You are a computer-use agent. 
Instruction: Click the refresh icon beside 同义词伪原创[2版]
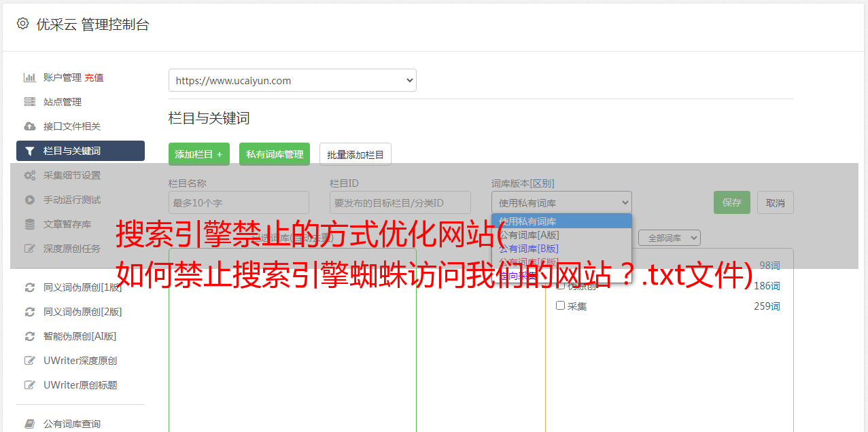(x=29, y=312)
